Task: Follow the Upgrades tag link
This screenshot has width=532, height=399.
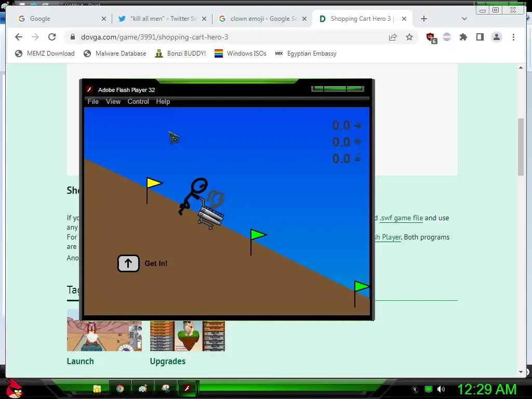Action: [x=168, y=361]
